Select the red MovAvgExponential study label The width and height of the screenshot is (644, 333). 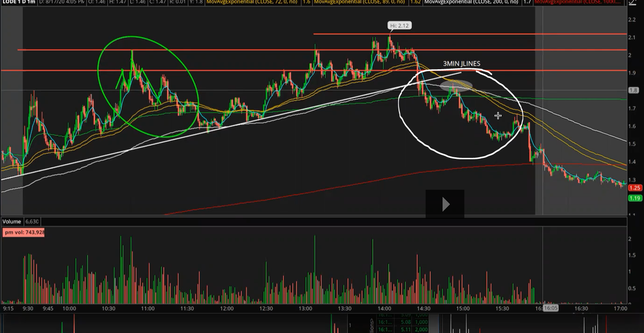(x=578, y=2)
